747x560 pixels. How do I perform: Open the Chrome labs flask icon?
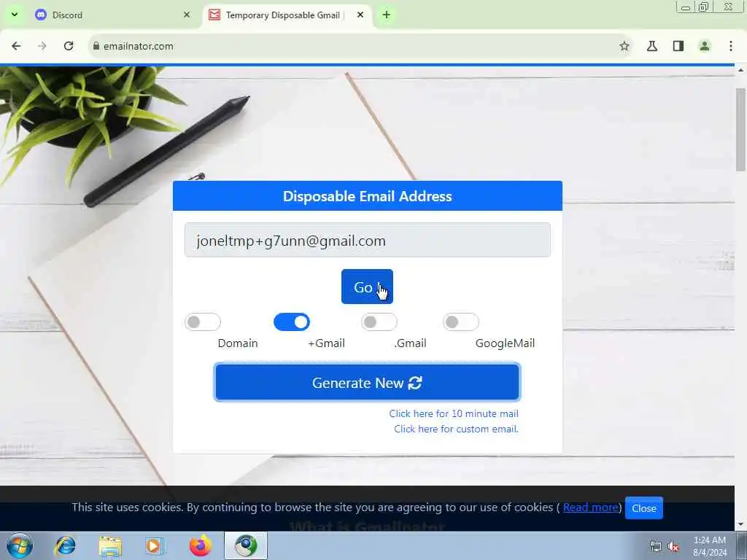[x=652, y=46]
